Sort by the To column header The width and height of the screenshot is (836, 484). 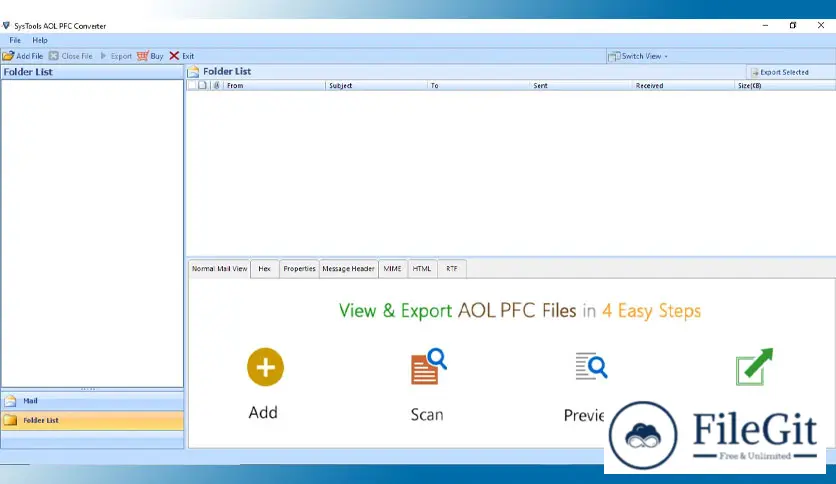click(x=479, y=85)
